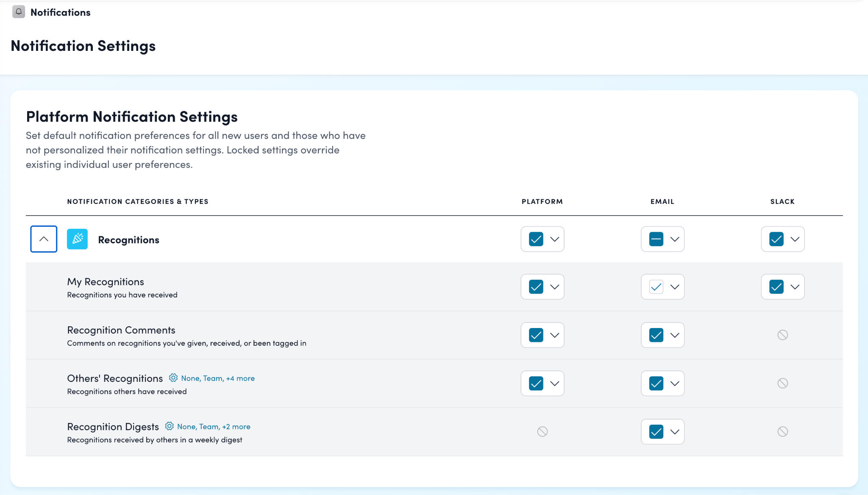Open Email dropdown arrow for Recognition Digests
The image size is (868, 495).
[x=675, y=432]
